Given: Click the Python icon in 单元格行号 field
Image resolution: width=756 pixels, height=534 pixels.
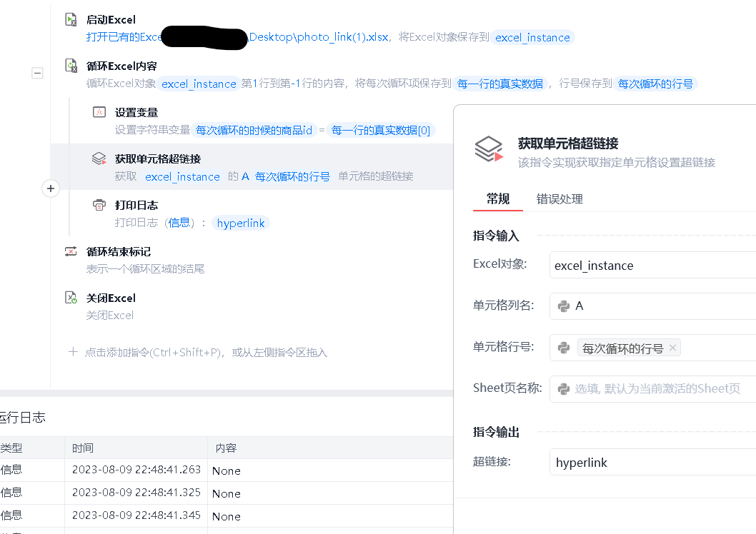Looking at the screenshot, I should coord(564,348).
